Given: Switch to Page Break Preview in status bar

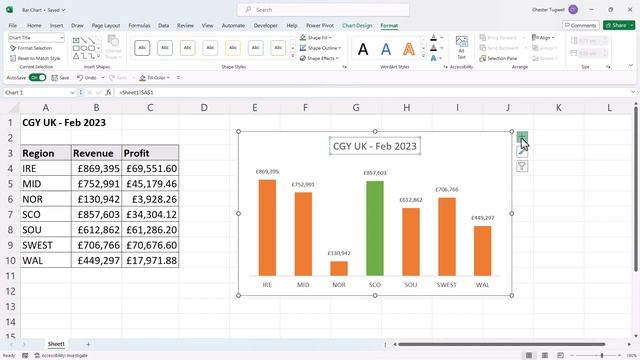Looking at the screenshot, I should (x=560, y=356).
